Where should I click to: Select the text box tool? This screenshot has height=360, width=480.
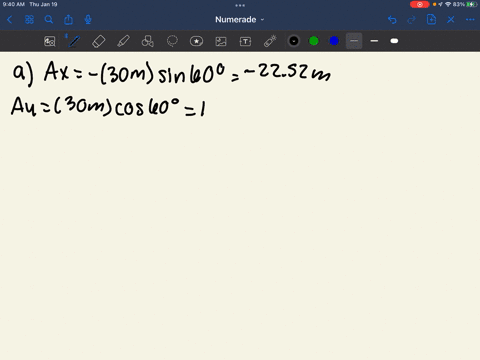pos(245,41)
